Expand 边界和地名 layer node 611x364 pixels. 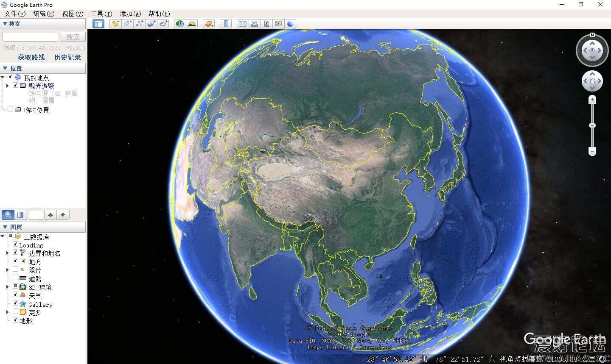pos(7,253)
